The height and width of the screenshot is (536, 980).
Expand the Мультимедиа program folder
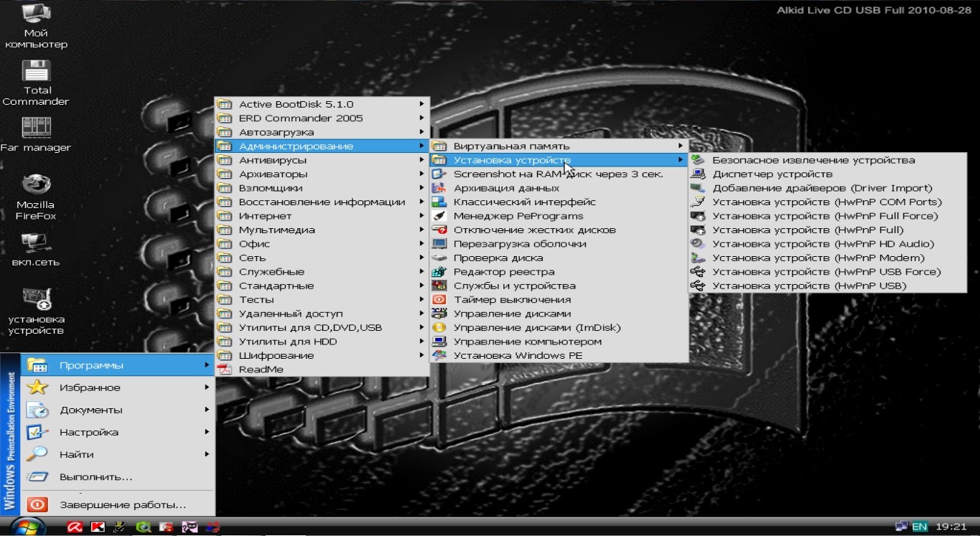(322, 230)
